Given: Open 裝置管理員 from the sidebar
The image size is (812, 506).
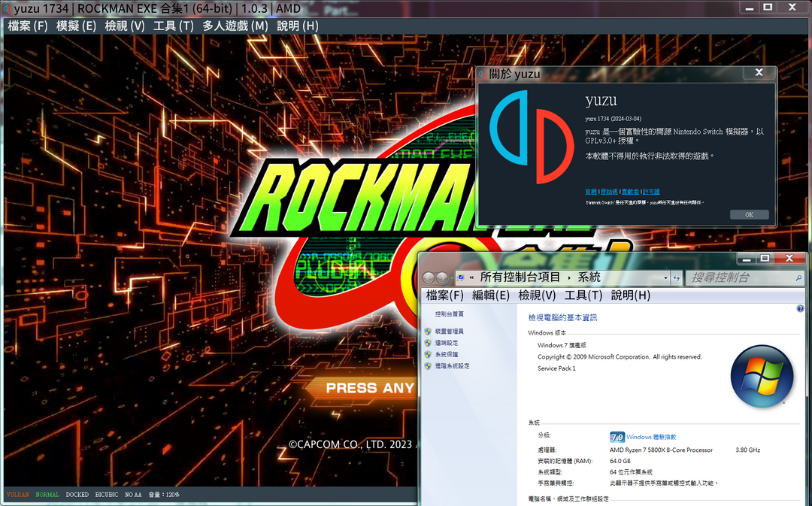Looking at the screenshot, I should click(450, 332).
